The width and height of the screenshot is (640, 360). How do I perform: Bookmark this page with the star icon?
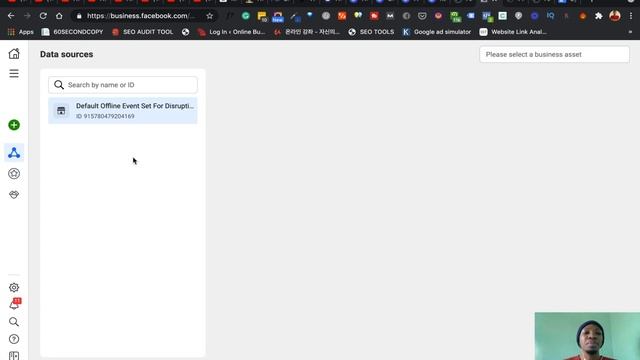tap(209, 16)
